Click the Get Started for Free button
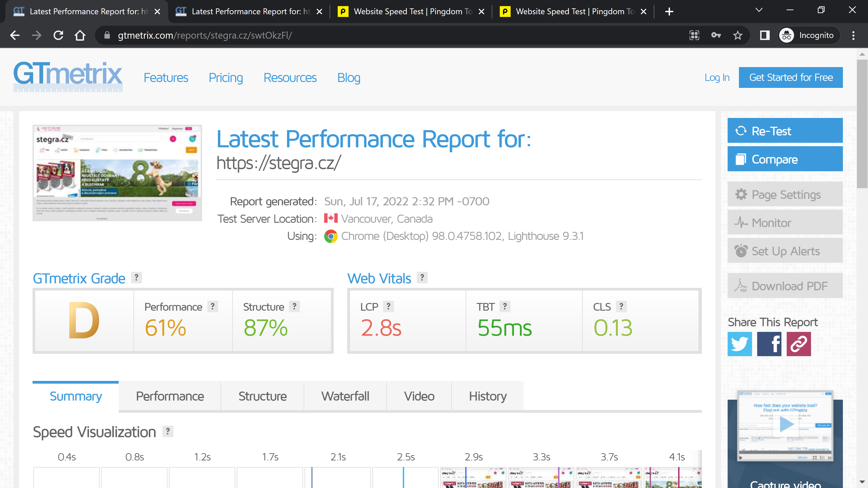The height and width of the screenshot is (488, 868). tap(790, 77)
